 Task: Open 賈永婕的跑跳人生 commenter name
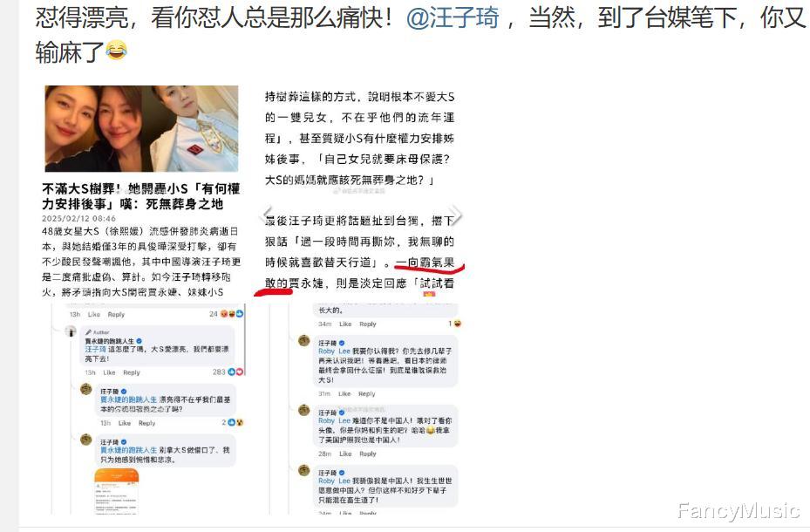point(110,341)
